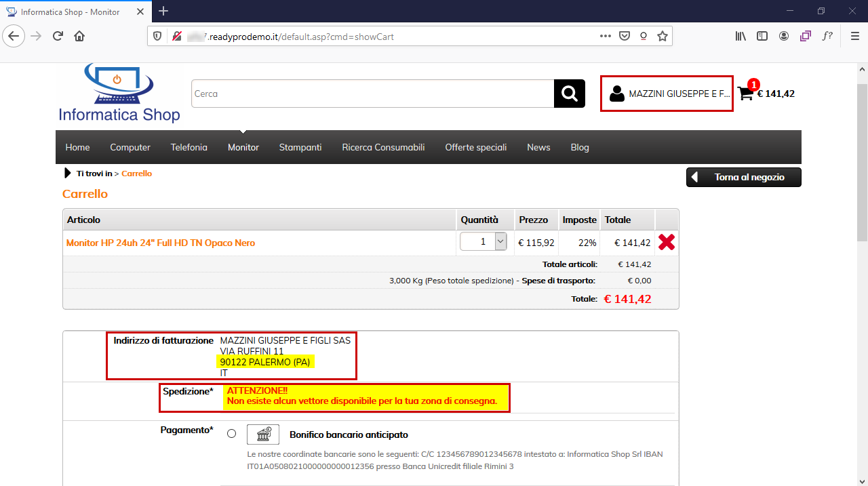Go to the Offerte speciali section
Viewport: 868px width, 486px height.
point(475,147)
